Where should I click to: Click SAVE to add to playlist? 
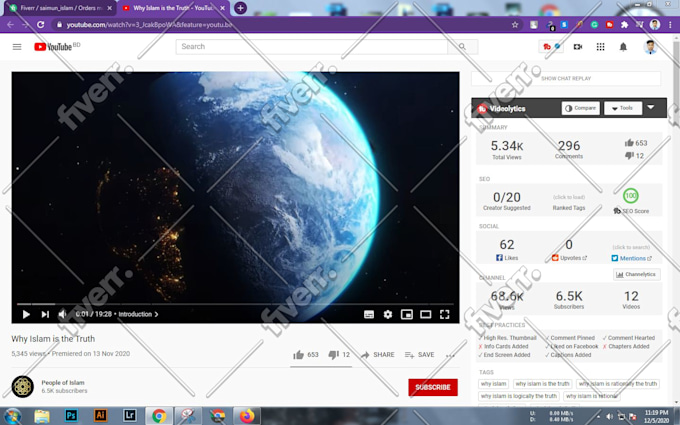click(419, 355)
